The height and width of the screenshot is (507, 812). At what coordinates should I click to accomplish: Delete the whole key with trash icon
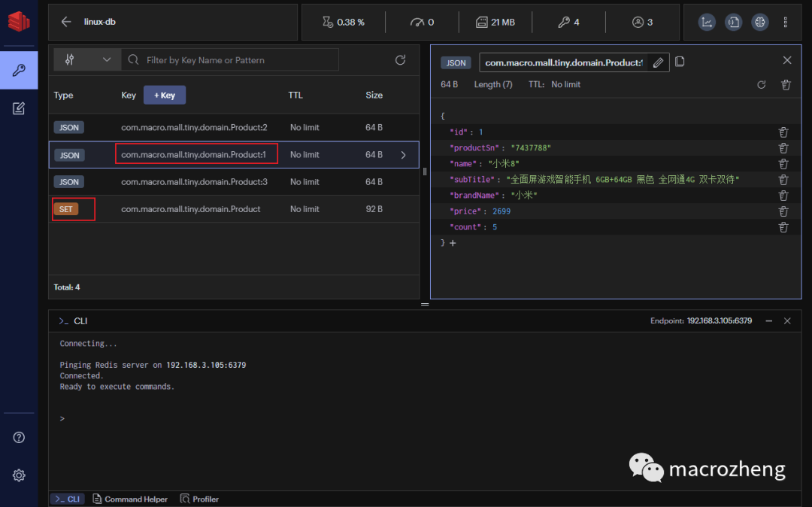786,84
